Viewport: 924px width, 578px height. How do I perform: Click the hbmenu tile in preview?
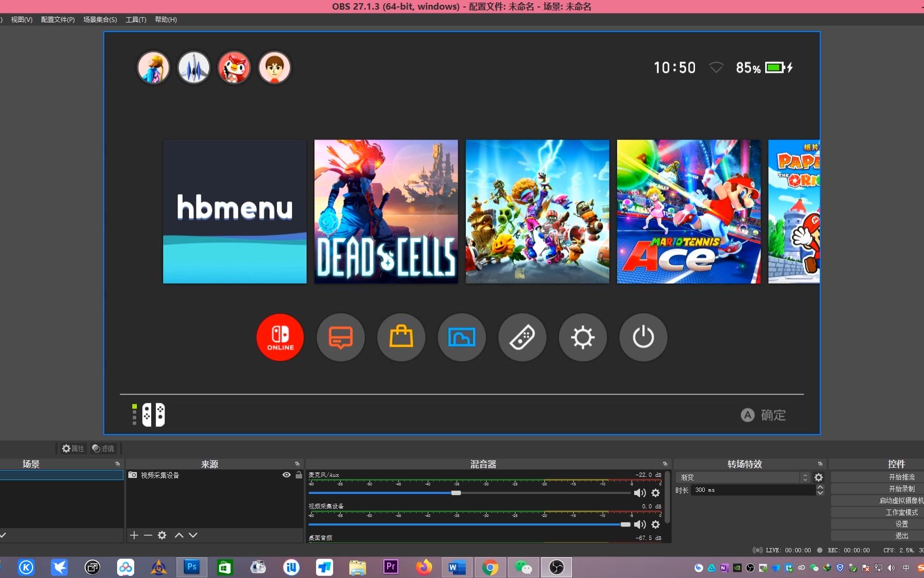235,212
